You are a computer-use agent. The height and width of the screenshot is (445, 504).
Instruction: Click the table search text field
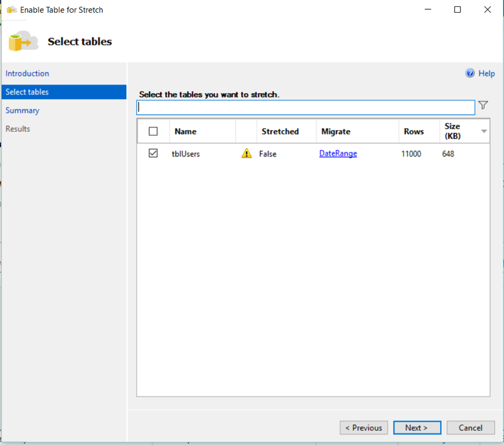click(x=306, y=107)
